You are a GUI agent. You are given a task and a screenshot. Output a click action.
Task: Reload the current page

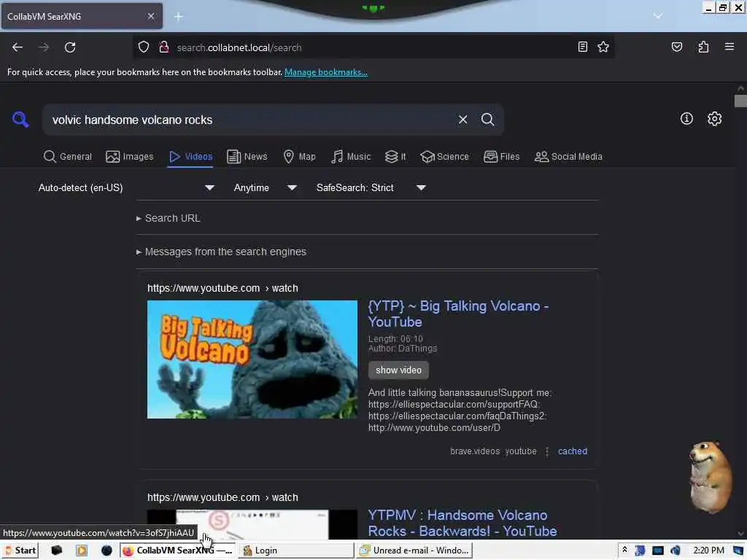pos(70,47)
